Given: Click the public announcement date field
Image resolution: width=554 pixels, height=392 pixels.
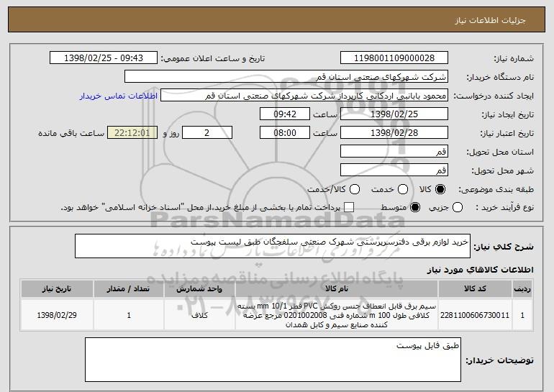Looking at the screenshot, I should tap(104, 58).
